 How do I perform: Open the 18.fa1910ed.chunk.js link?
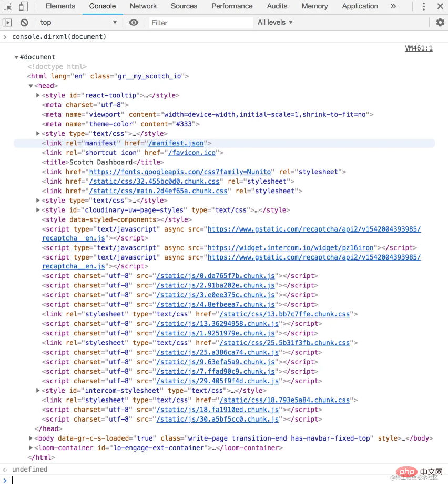tap(218, 410)
